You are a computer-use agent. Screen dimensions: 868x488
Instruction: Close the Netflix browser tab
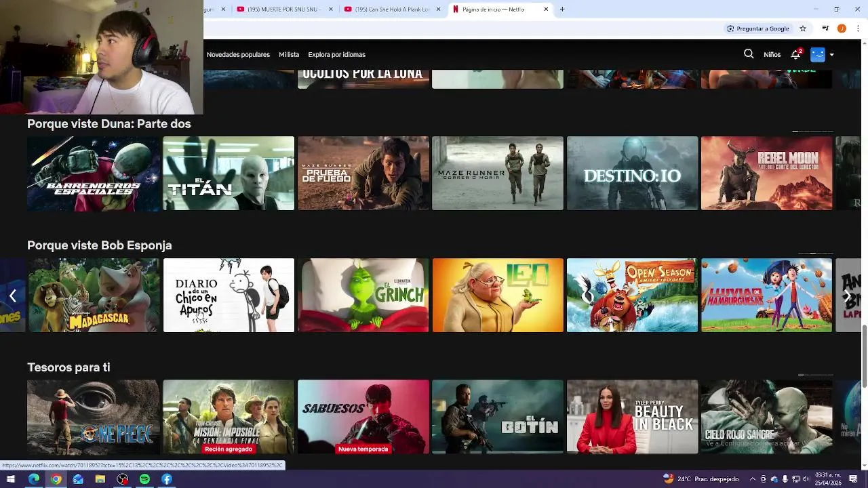546,9
